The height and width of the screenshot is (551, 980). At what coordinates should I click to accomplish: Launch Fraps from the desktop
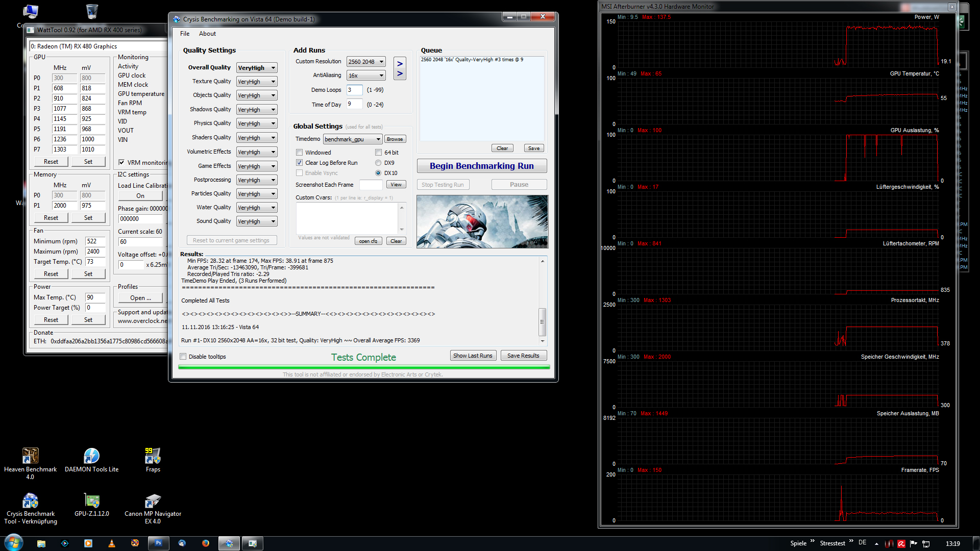coord(153,456)
